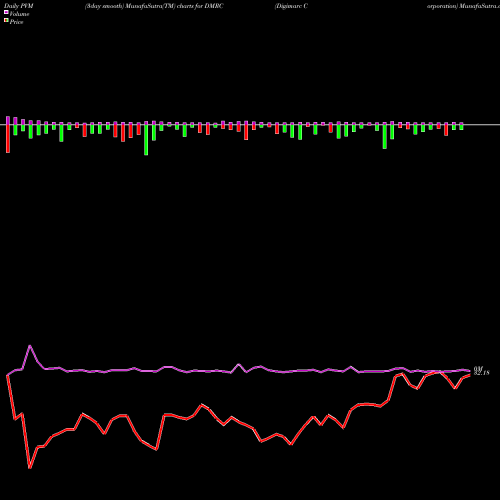Click the Daily PVM title text
The width and height of the screenshot is (500, 500).
(x=19, y=6)
